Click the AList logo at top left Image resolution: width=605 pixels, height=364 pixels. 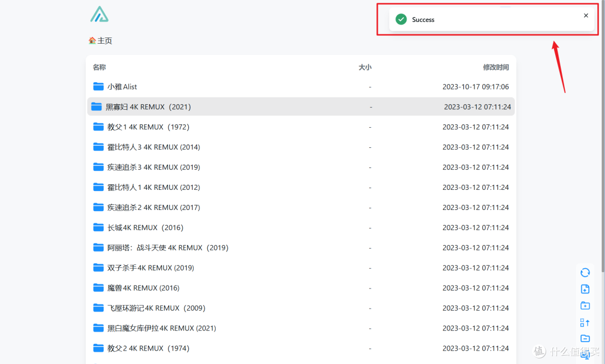[x=99, y=15]
